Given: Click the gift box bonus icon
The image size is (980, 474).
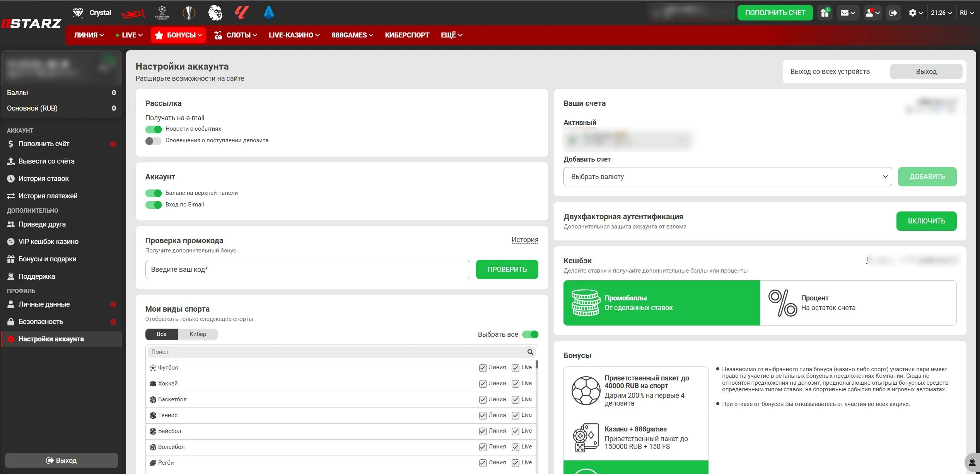Looking at the screenshot, I should coord(825,13).
